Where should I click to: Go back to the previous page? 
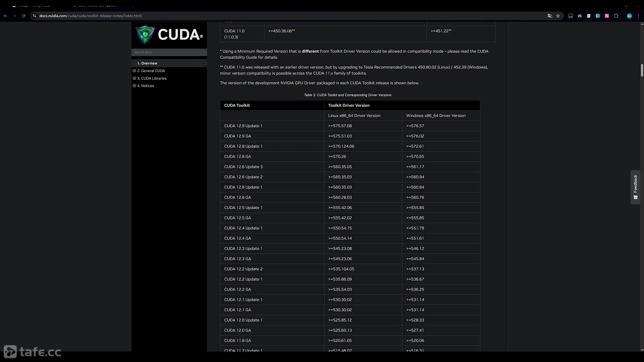6,16
